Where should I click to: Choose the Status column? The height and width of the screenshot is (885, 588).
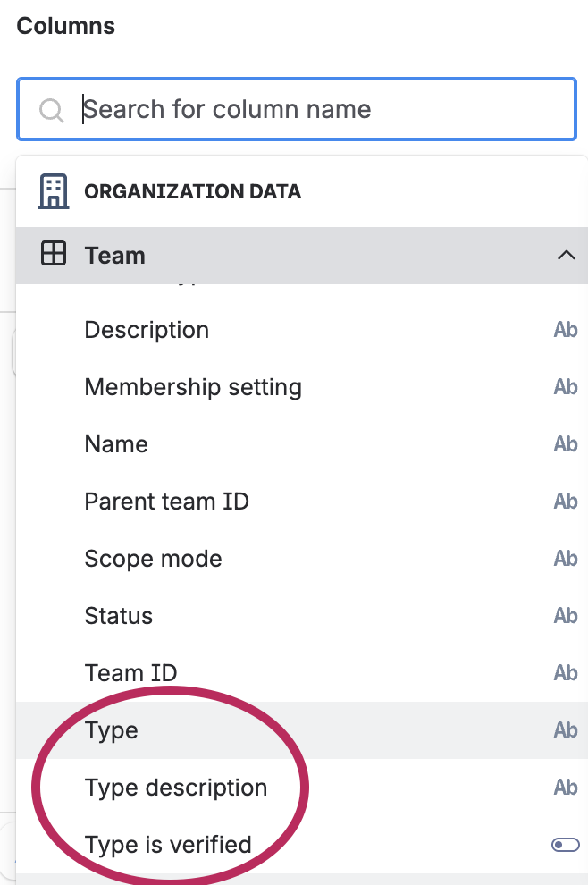click(302, 616)
